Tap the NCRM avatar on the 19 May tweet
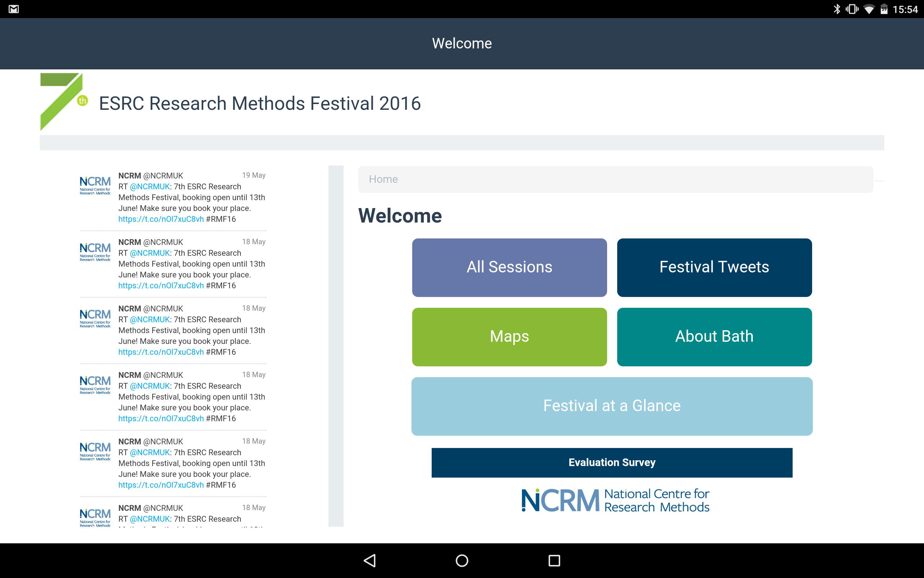The width and height of the screenshot is (924, 578). [x=95, y=185]
